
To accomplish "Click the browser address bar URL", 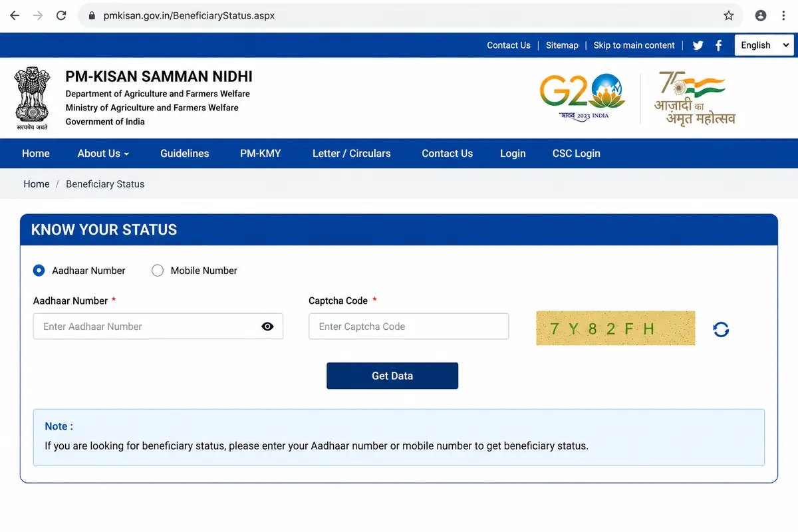I will 190,15.
